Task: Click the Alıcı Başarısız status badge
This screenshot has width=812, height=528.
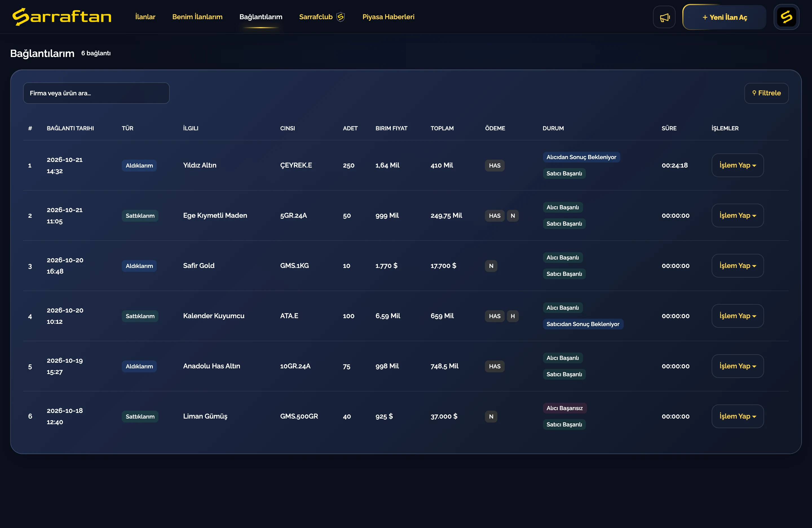Action: (x=564, y=408)
